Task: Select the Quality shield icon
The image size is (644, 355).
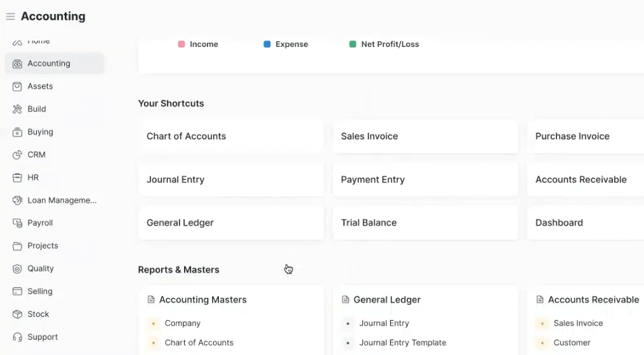Action: [17, 269]
